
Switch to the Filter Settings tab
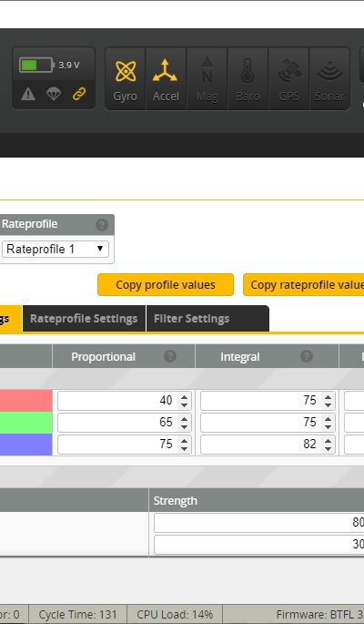(207, 318)
